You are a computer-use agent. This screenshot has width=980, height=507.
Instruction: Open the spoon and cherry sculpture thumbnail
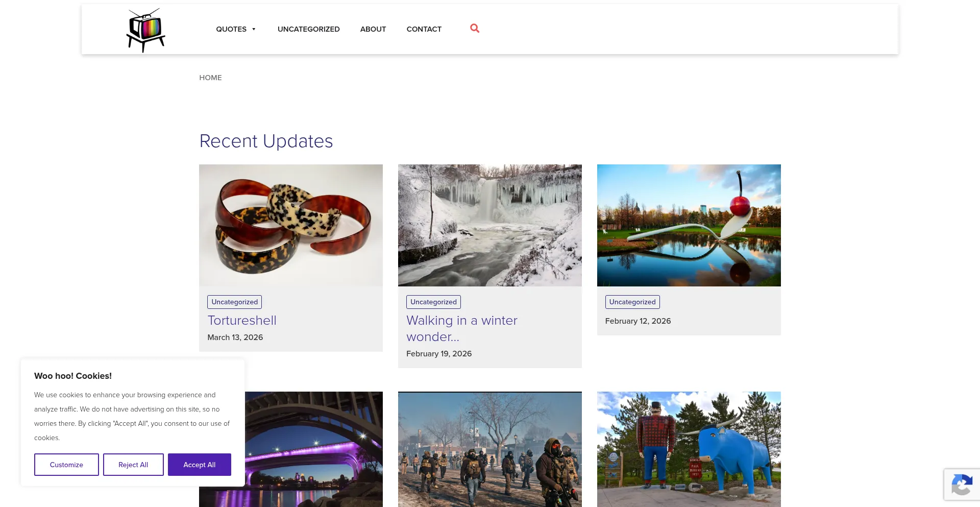tap(689, 225)
